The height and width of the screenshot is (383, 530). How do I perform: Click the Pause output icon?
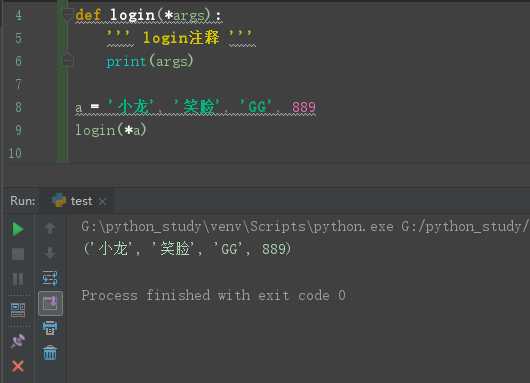(x=18, y=279)
